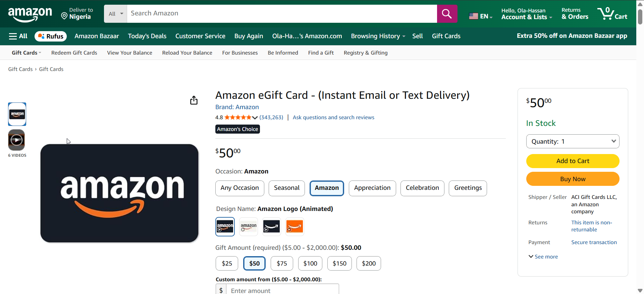Open the Quantity dropdown

[x=573, y=141]
